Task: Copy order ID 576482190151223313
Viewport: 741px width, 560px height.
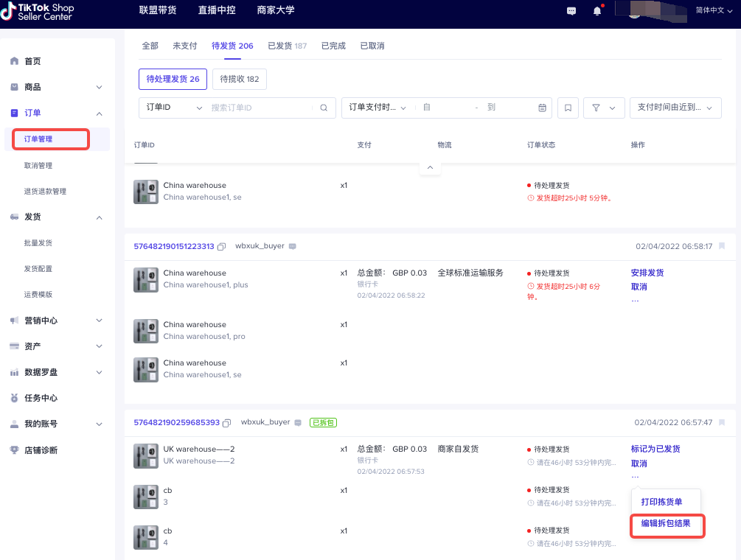Action: click(x=221, y=246)
